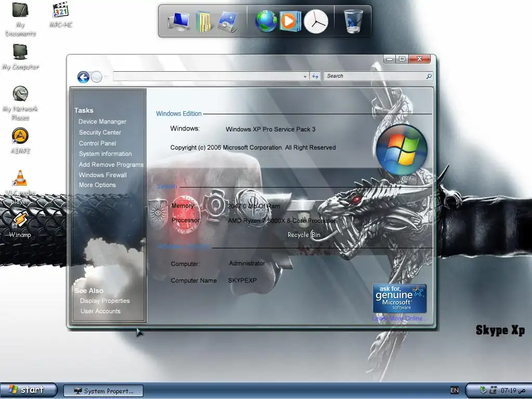The height and width of the screenshot is (399, 532).
Task: Launch Winamp desktop shortcut
Action: [x=20, y=224]
